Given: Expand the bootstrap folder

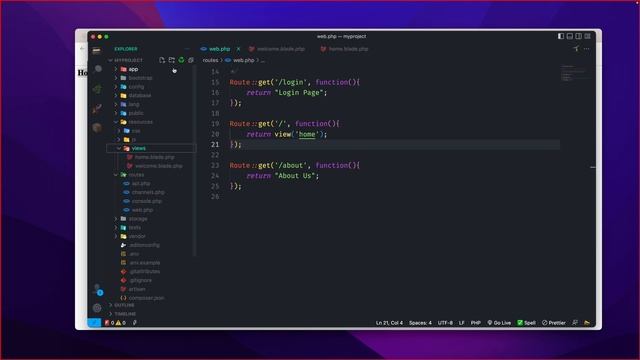Looking at the screenshot, I should click(140, 78).
